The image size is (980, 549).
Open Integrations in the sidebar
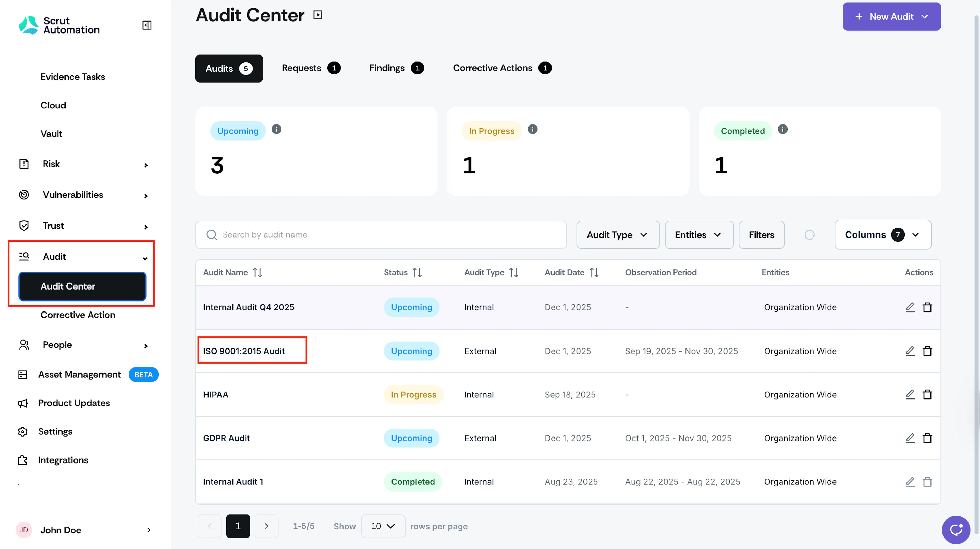click(x=63, y=460)
